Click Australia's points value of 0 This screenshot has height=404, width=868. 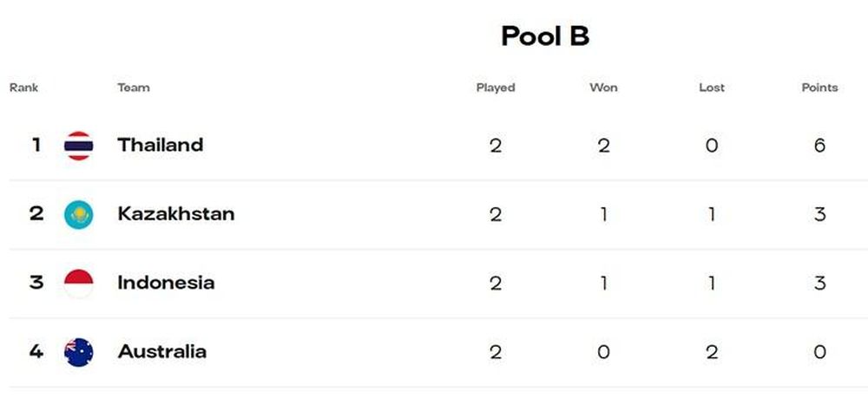click(820, 352)
